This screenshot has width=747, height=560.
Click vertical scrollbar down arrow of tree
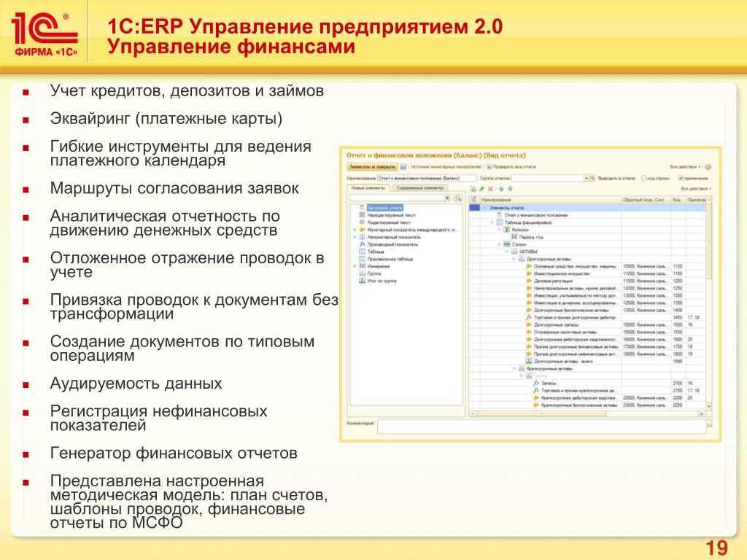709,407
